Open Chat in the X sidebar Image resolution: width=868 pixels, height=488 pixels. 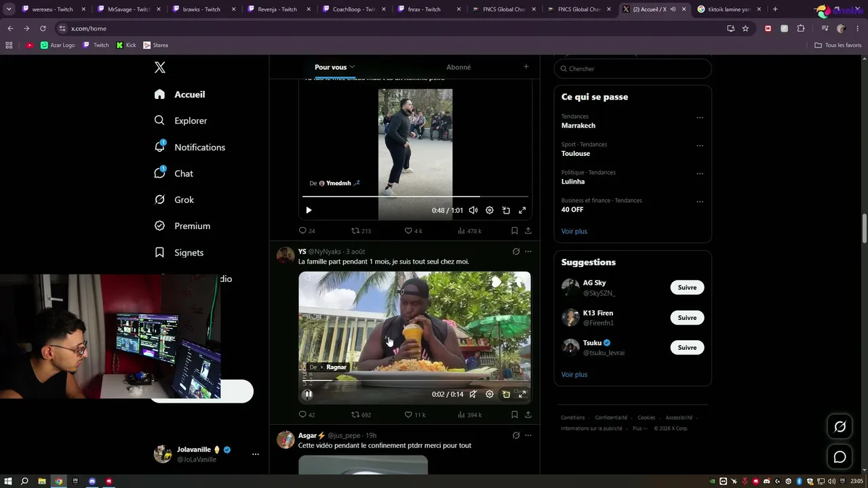pos(174,174)
